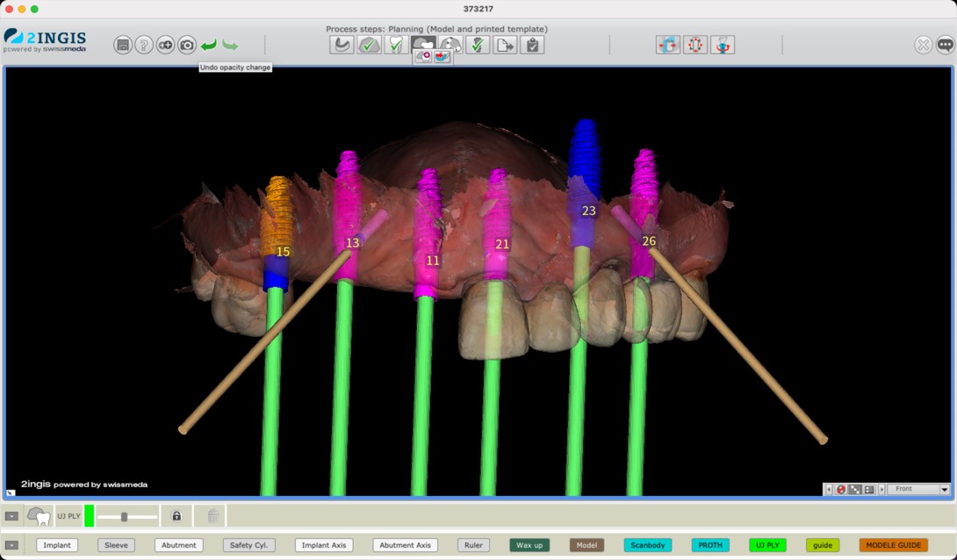Click the save icon in toolbar
The width and height of the screenshot is (957, 560).
(123, 45)
